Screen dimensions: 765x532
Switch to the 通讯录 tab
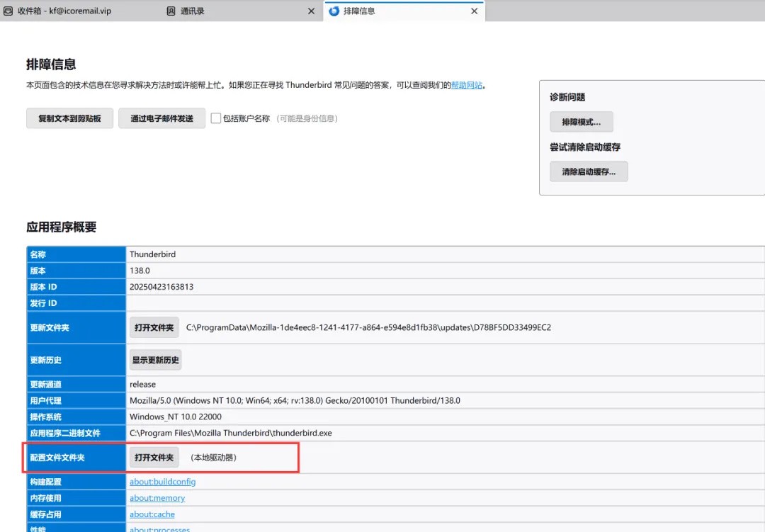click(227, 11)
